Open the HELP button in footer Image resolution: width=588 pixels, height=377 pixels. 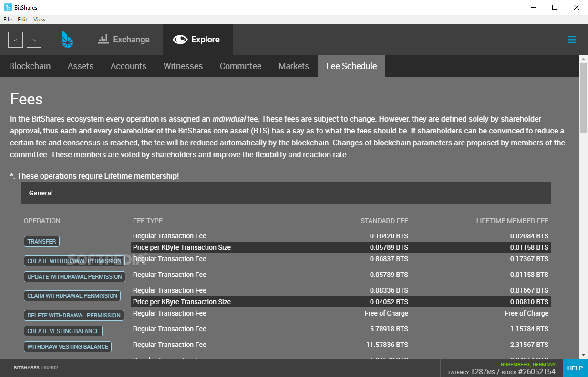(575, 368)
